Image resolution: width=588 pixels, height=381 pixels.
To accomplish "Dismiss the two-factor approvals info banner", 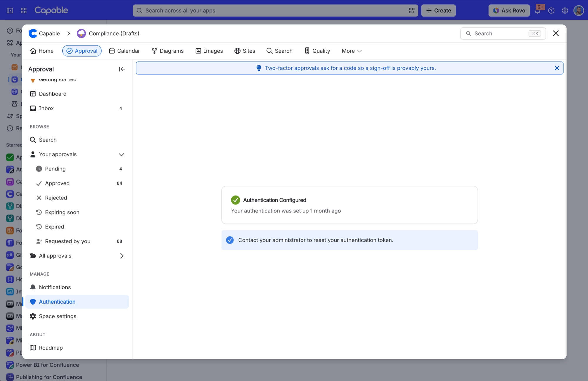I will point(557,68).
